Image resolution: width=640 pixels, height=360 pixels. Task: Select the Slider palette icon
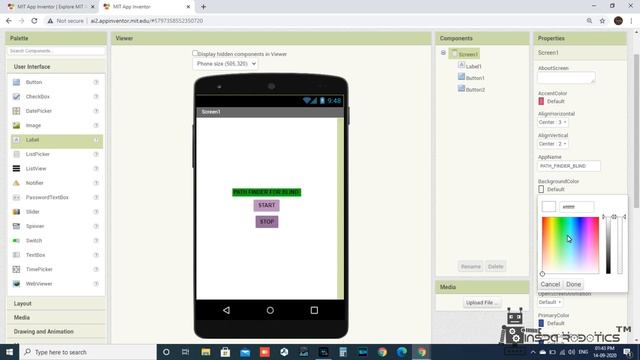point(16,212)
